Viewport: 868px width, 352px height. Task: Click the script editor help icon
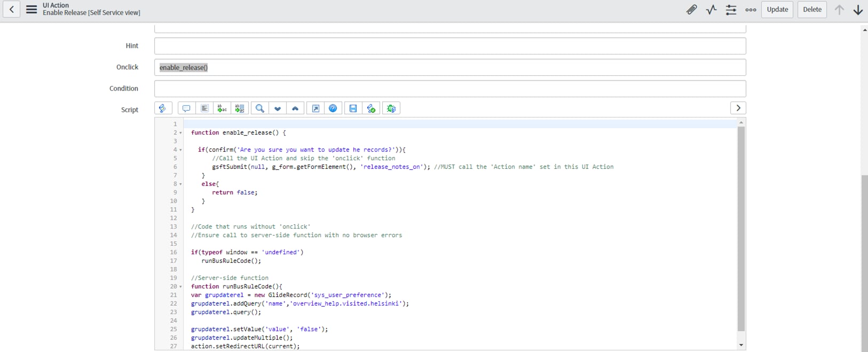click(x=333, y=108)
